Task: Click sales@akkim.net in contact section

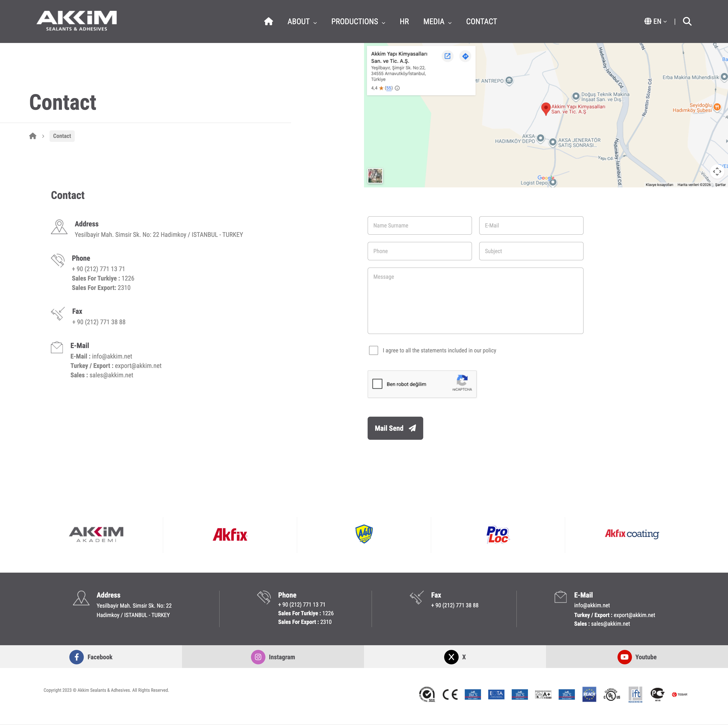Action: coord(111,375)
